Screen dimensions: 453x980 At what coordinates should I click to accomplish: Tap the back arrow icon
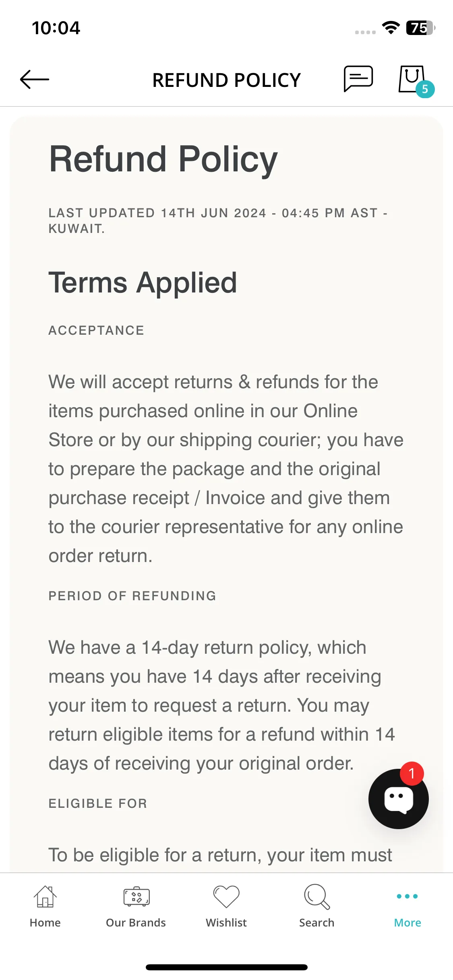pos(35,79)
